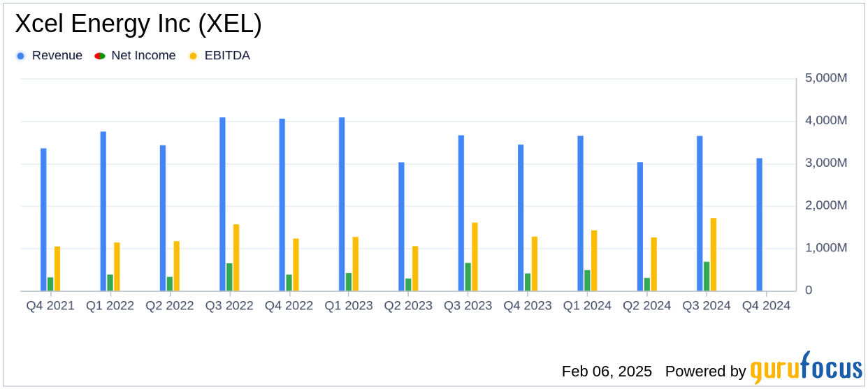The width and height of the screenshot is (868, 389).
Task: Click the Xcel Energy Inc (XEL) title
Action: (138, 24)
